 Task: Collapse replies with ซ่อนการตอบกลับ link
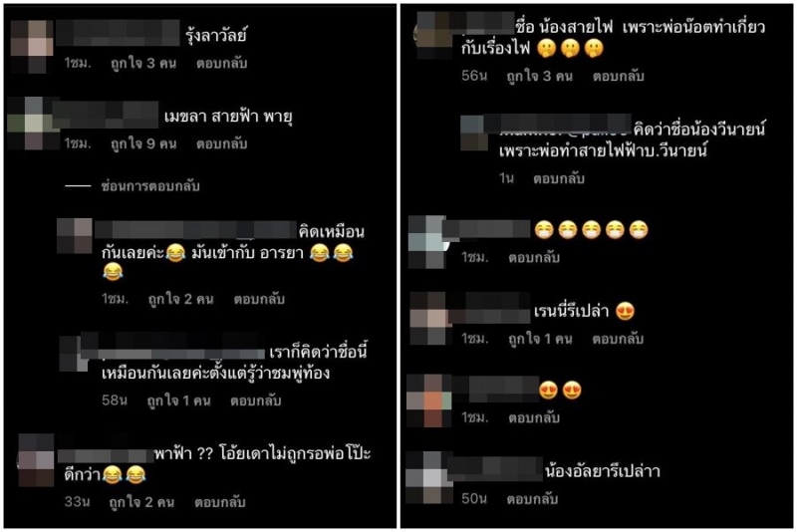(150, 186)
